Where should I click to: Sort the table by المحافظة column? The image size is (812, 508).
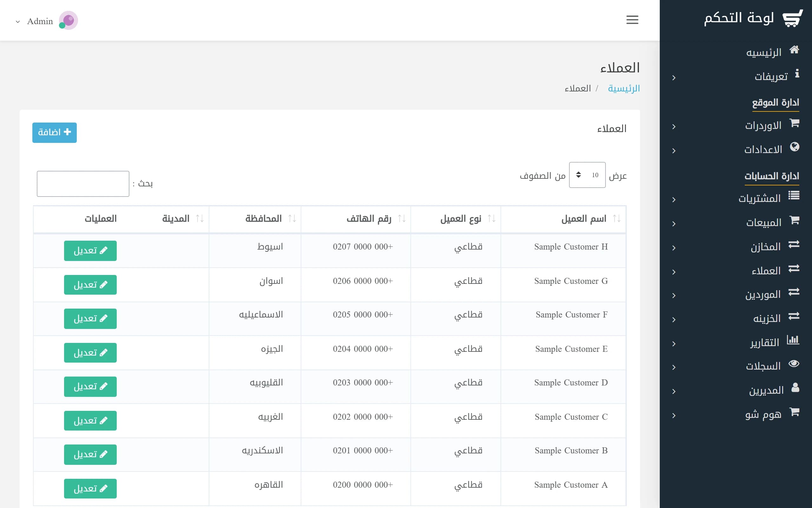(255, 219)
